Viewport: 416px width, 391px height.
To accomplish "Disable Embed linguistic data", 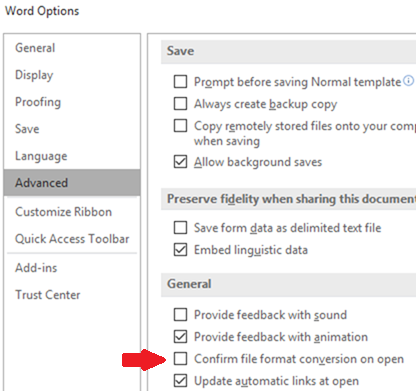I will 180,250.
